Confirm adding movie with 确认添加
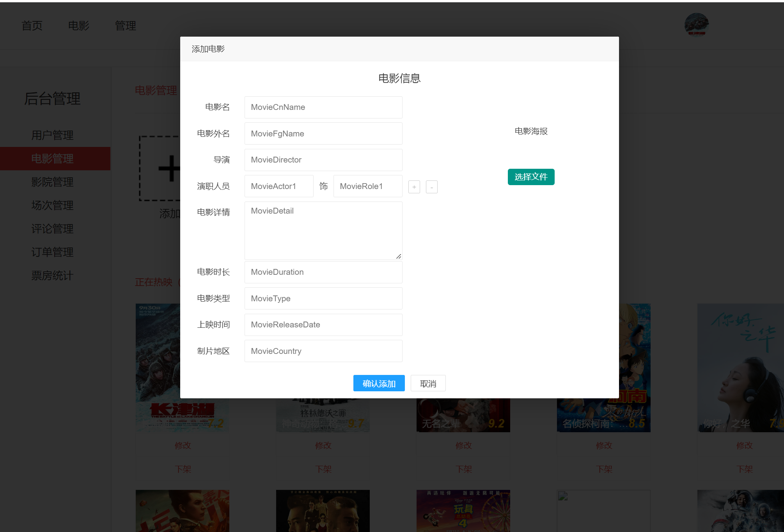Image resolution: width=784 pixels, height=532 pixels. pyautogui.click(x=379, y=384)
